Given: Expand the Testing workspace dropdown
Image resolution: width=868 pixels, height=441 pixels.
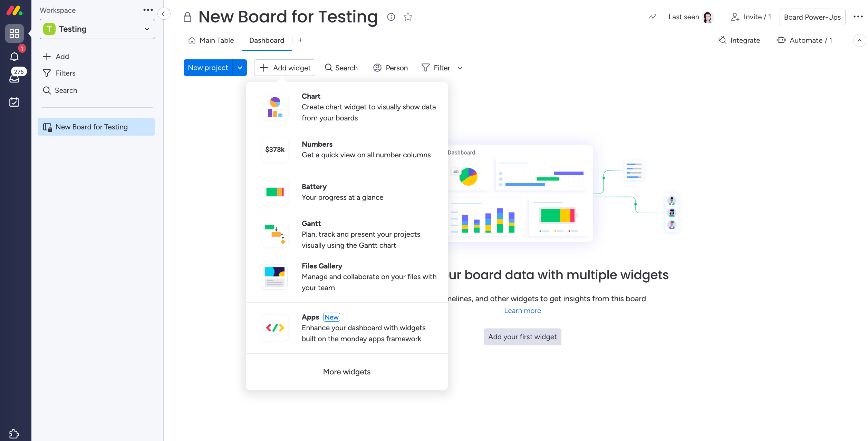Looking at the screenshot, I should tap(147, 29).
